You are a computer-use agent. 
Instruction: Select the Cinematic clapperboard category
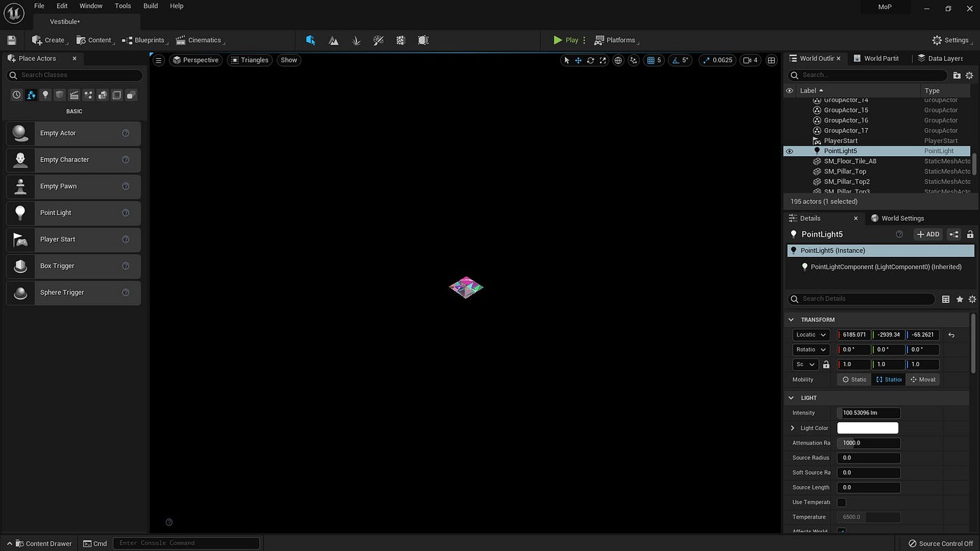[74, 95]
